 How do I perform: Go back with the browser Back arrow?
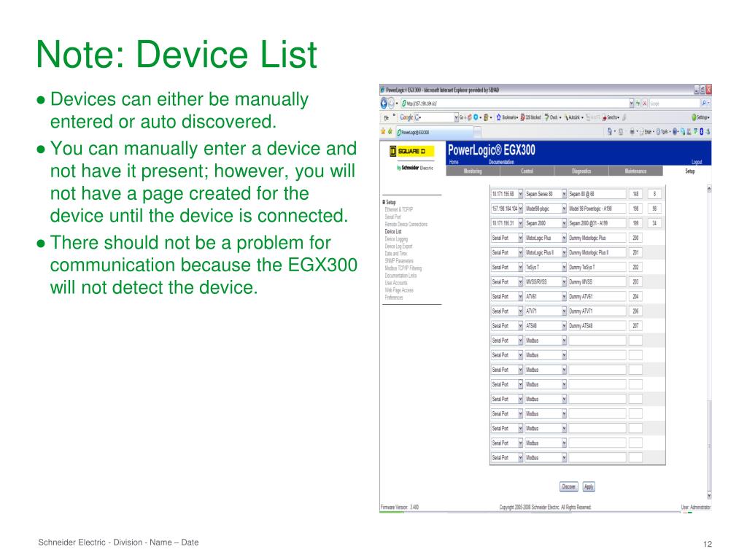pyautogui.click(x=384, y=103)
